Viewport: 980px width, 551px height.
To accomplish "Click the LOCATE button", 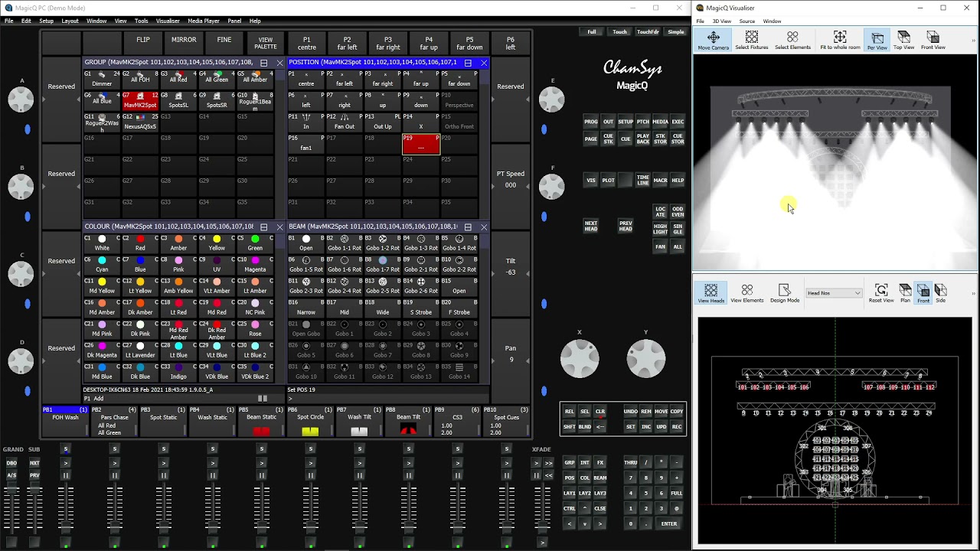I will click(660, 212).
